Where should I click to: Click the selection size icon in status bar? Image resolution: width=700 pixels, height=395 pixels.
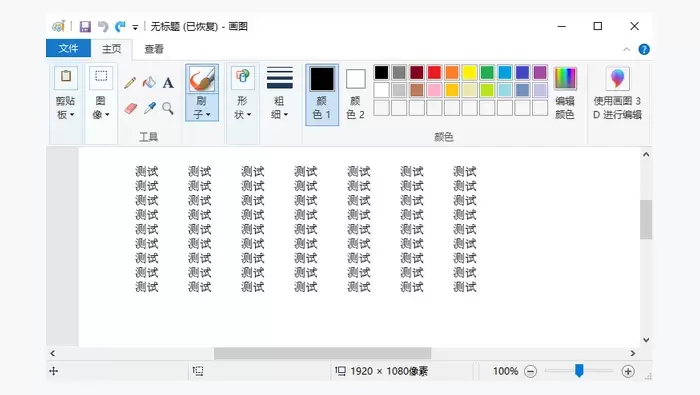[198, 370]
